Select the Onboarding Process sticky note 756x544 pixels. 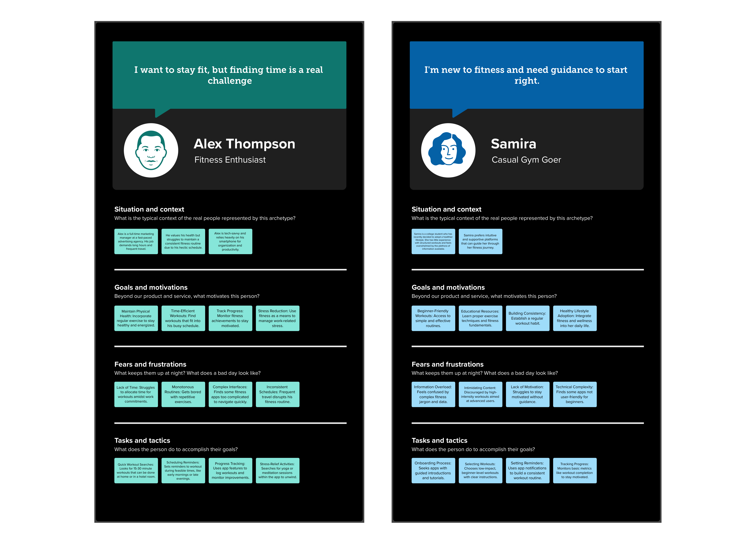[x=433, y=470]
